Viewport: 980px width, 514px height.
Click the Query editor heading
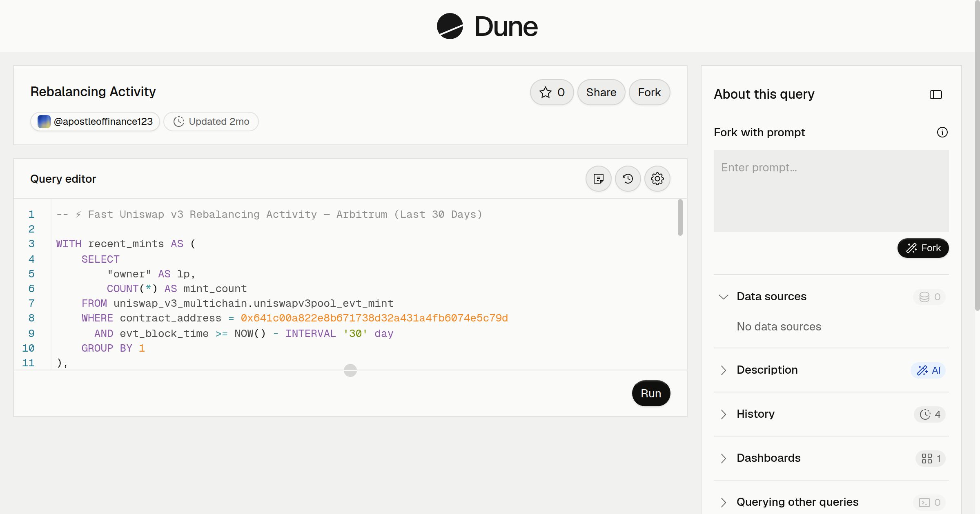point(63,179)
